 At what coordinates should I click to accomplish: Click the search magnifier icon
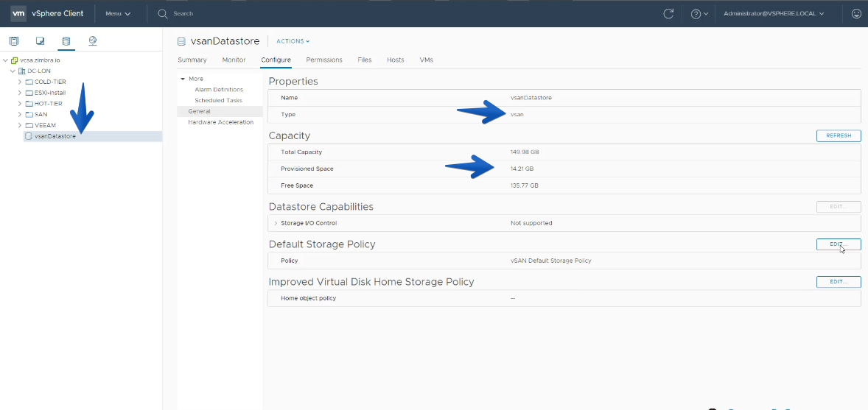(163, 13)
